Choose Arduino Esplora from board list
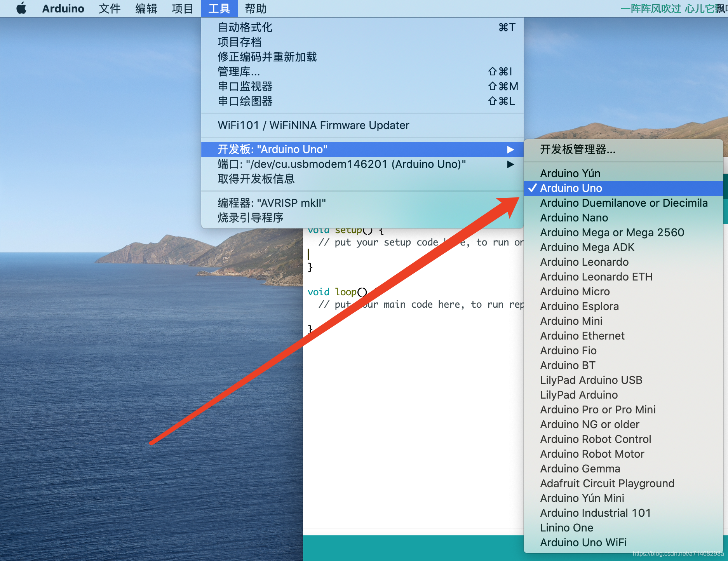 click(x=623, y=306)
